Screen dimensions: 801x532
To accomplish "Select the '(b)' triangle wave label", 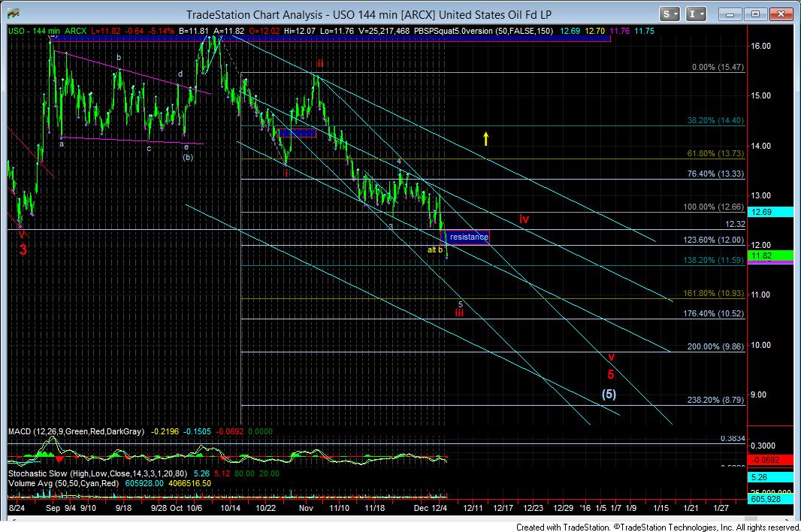I will 188,158.
